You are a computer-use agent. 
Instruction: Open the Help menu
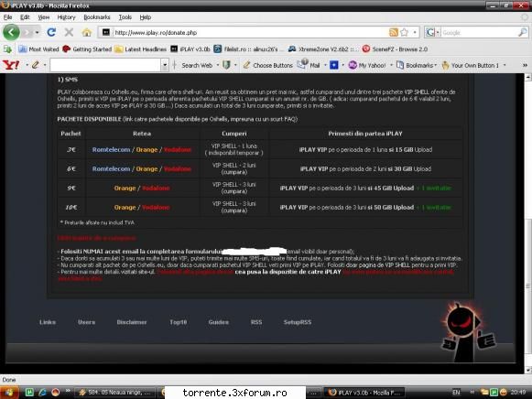146,17
